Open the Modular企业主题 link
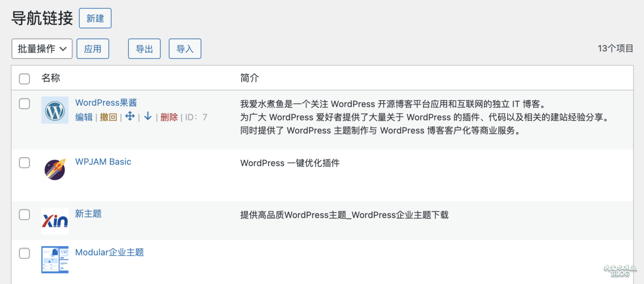Screen dimensions: 644x284 110,252
